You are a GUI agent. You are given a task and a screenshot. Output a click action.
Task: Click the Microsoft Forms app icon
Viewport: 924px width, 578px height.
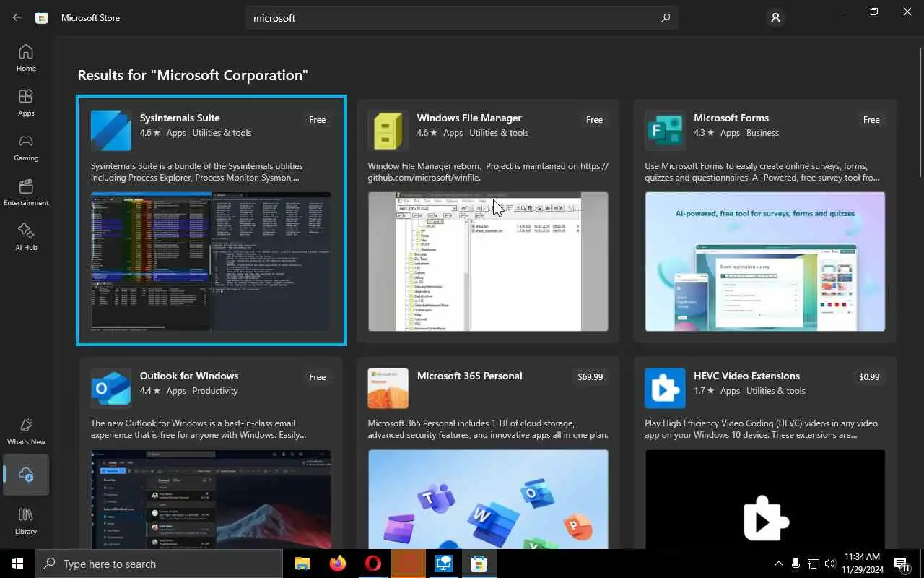coord(665,130)
